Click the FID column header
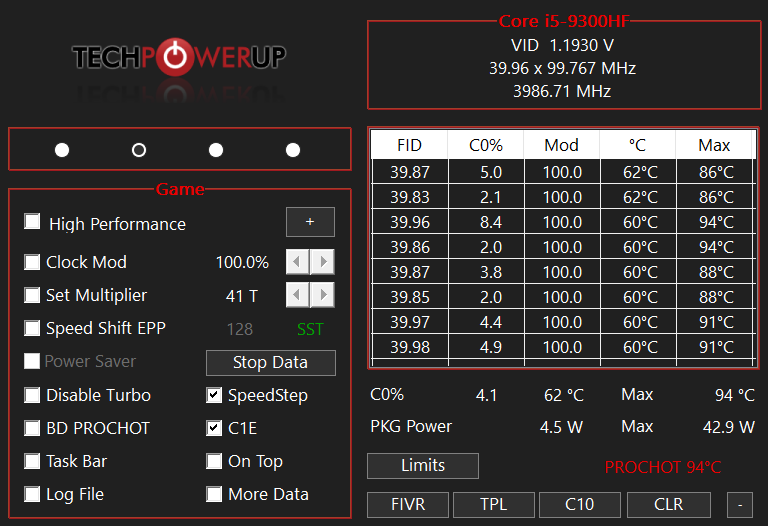The width and height of the screenshot is (768, 526). [x=409, y=145]
